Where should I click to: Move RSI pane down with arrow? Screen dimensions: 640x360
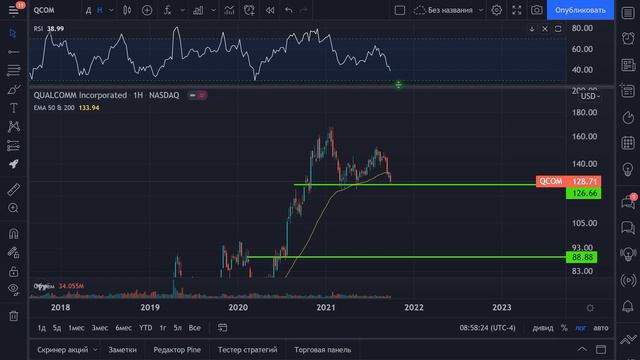(x=531, y=29)
